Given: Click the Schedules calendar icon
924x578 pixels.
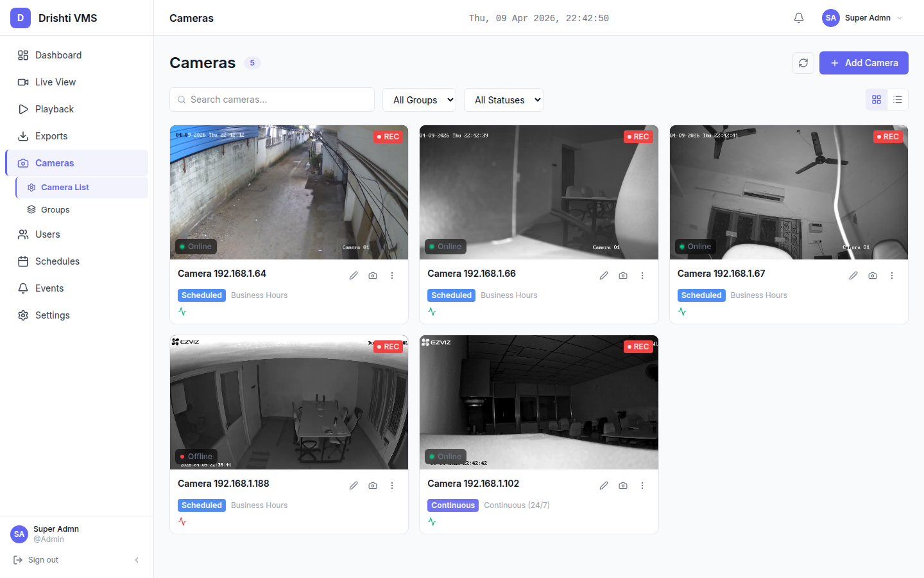Looking at the screenshot, I should [23, 261].
